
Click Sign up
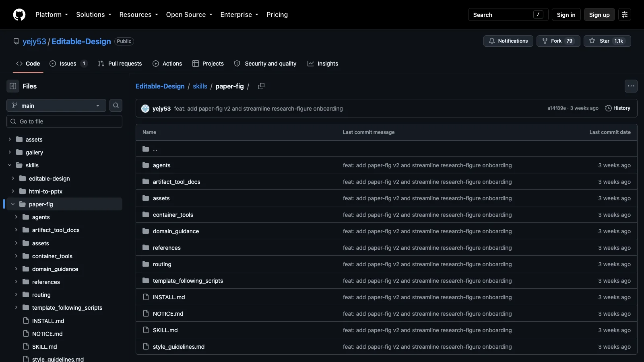(x=599, y=14)
